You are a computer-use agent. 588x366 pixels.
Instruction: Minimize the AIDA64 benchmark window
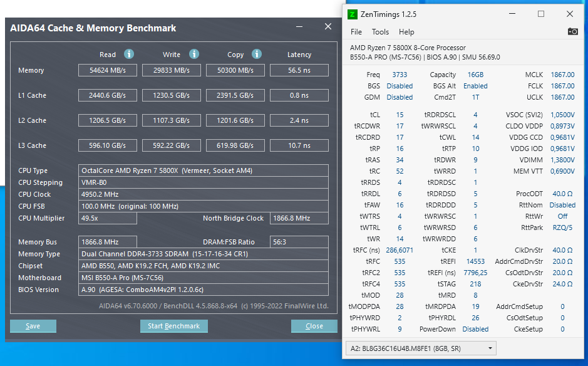pos(299,27)
